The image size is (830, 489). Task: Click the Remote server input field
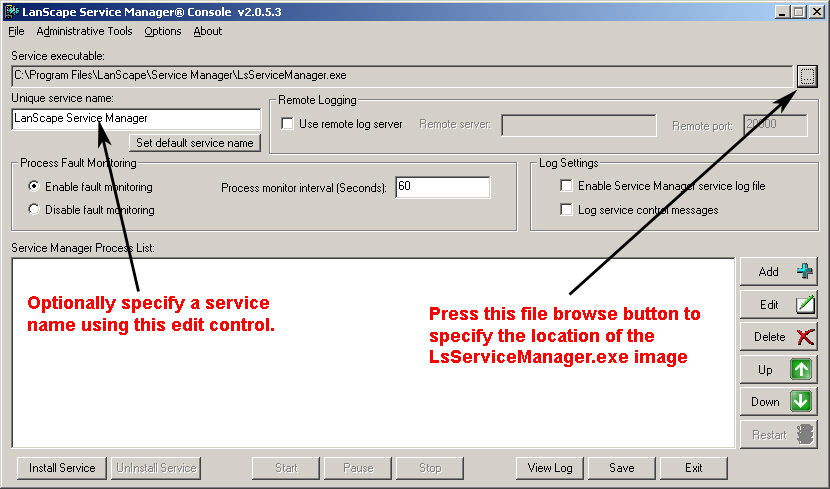(579, 125)
